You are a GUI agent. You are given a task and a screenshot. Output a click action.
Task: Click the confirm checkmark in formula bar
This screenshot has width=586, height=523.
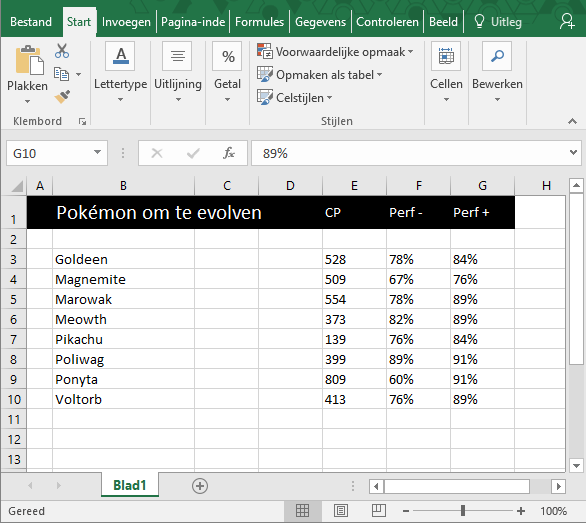click(x=193, y=153)
